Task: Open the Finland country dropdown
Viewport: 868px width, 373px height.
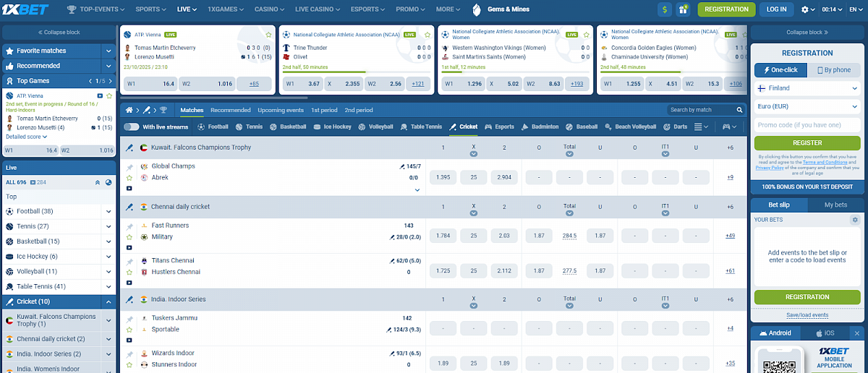Action: pos(807,88)
